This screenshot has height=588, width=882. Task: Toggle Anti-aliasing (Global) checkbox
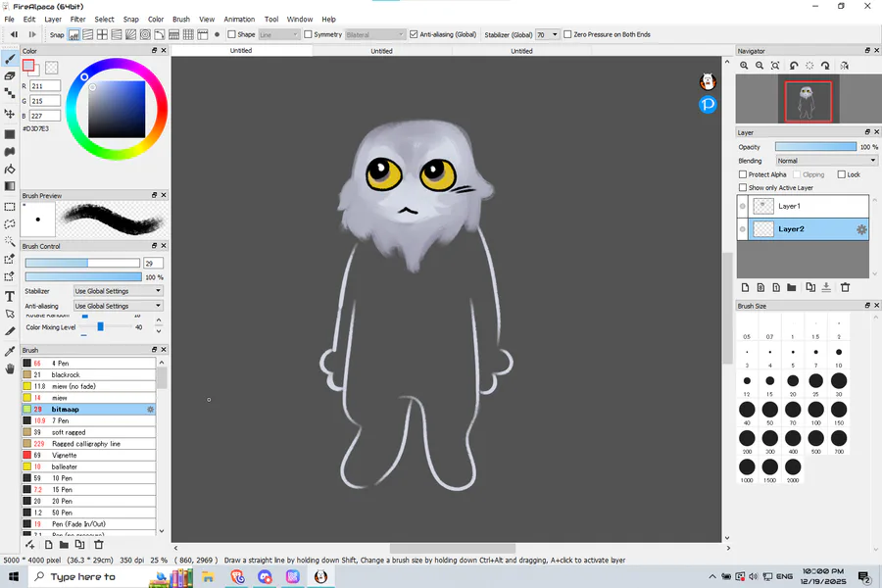[414, 34]
